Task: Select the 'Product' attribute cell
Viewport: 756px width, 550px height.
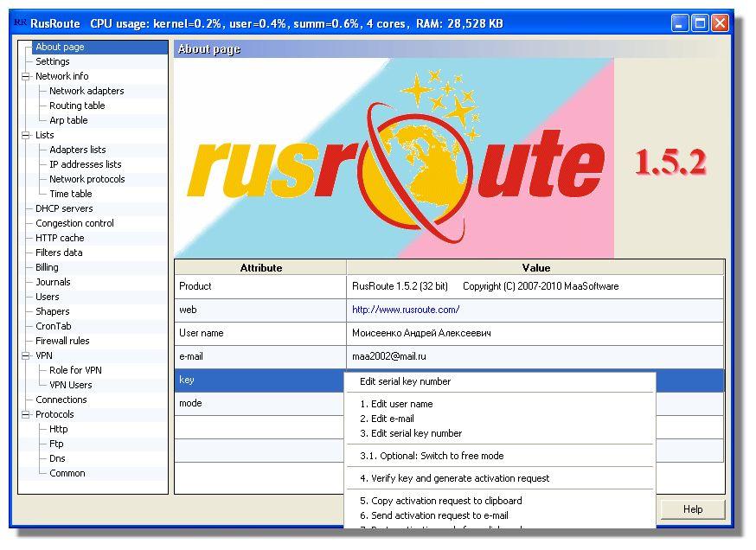Action: [x=261, y=286]
